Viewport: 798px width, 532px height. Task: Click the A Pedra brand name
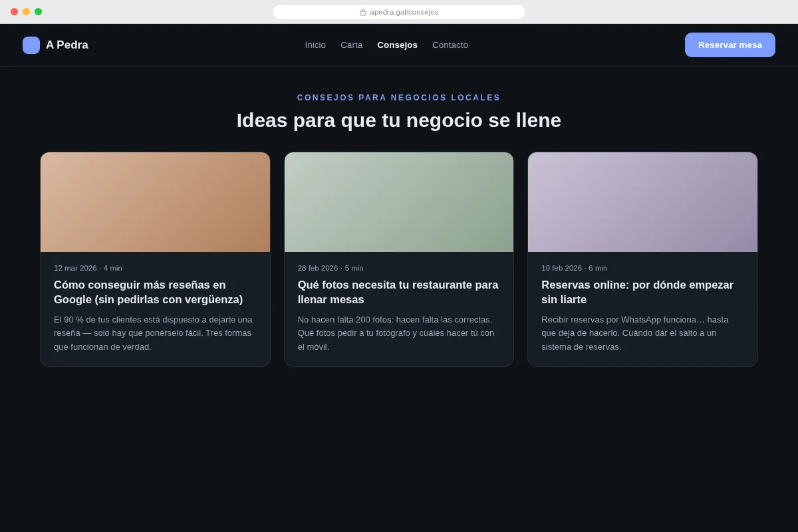tap(67, 45)
